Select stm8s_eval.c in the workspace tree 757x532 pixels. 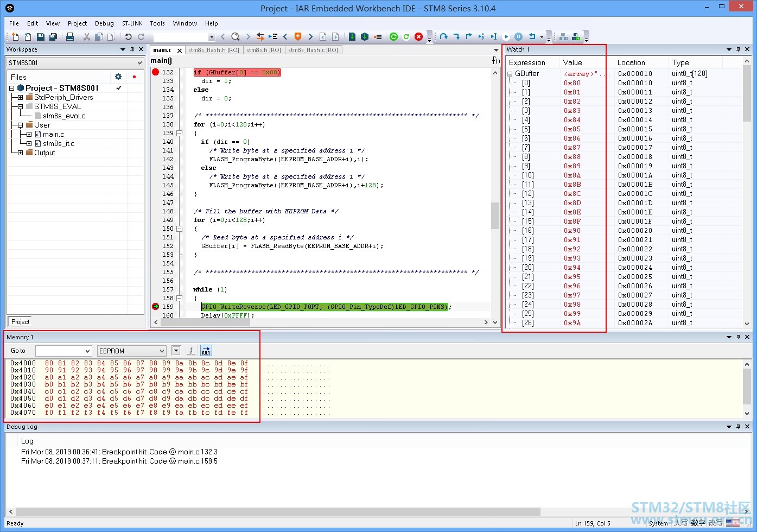tap(64, 116)
